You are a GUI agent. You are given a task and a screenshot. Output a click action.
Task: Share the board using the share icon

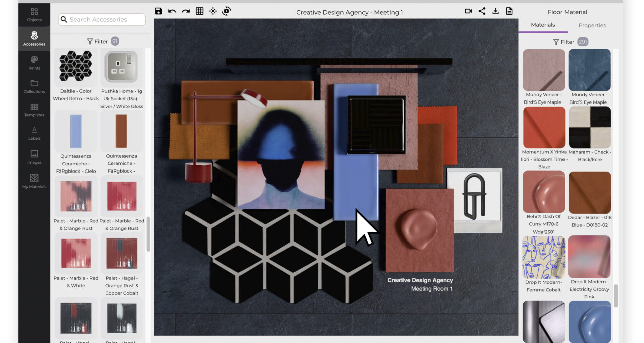point(482,11)
